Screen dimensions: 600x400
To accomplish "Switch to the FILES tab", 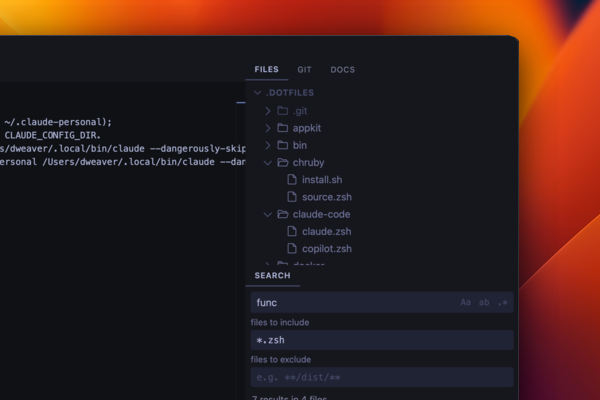I will pos(266,69).
